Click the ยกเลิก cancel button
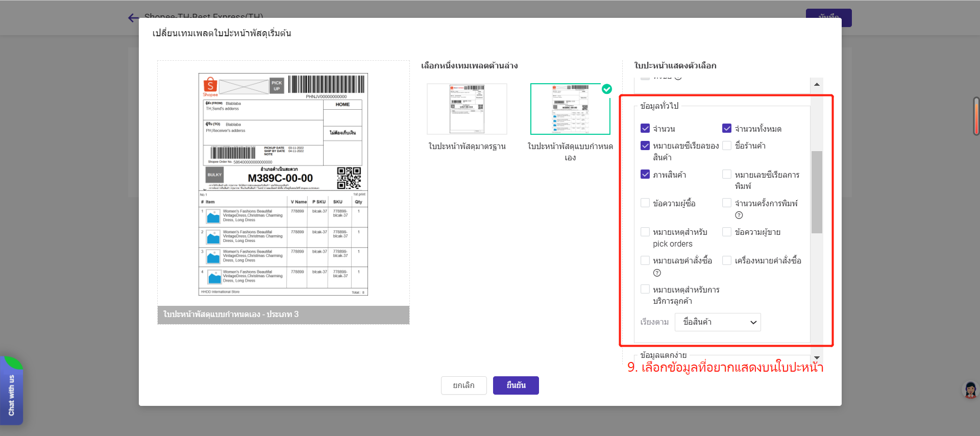The image size is (980, 436). 463,385
